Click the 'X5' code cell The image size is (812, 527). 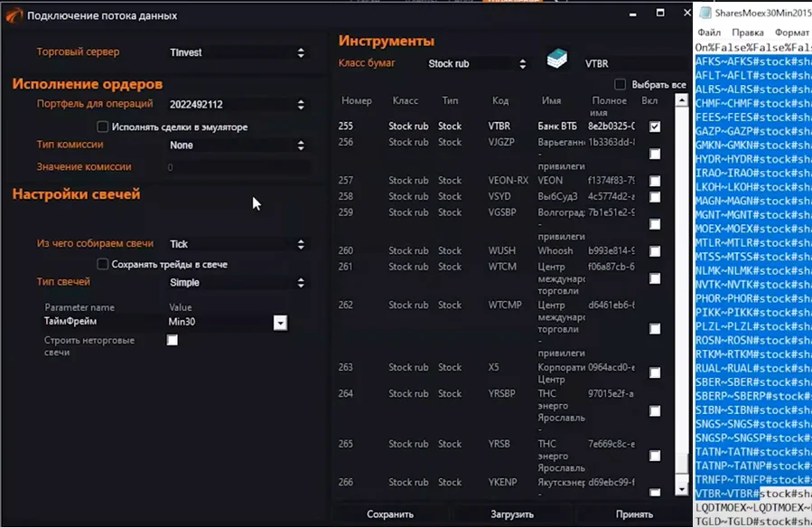point(493,367)
